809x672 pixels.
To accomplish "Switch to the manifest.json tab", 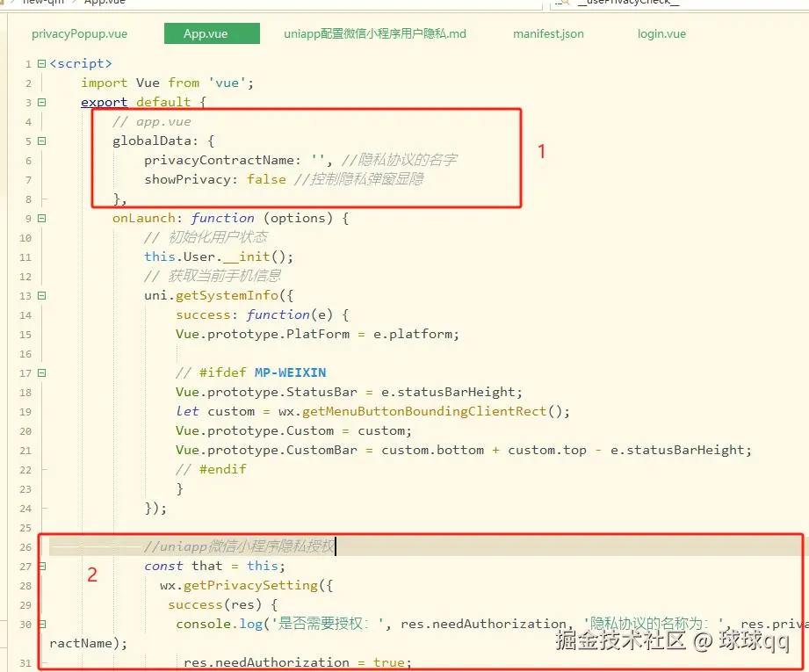I will (548, 34).
